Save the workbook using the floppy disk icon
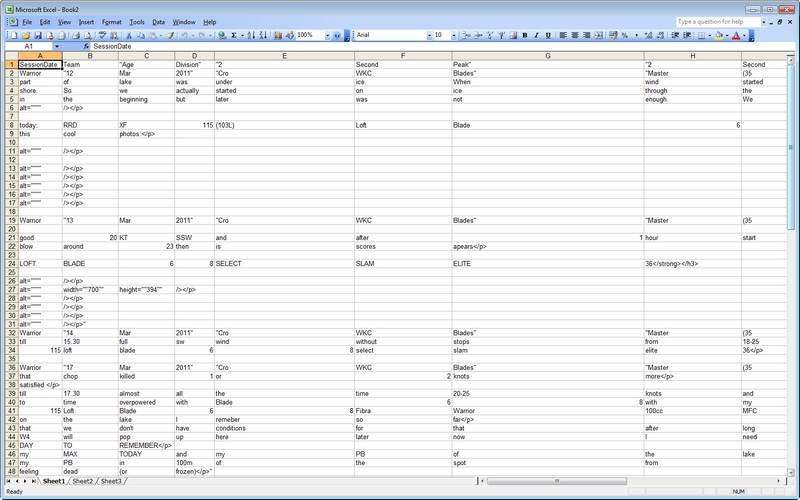The image size is (800, 500). click(x=36, y=35)
